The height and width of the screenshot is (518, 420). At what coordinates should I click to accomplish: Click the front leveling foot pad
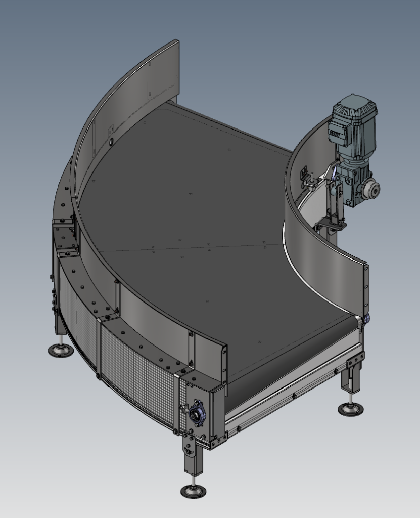pos(194,490)
